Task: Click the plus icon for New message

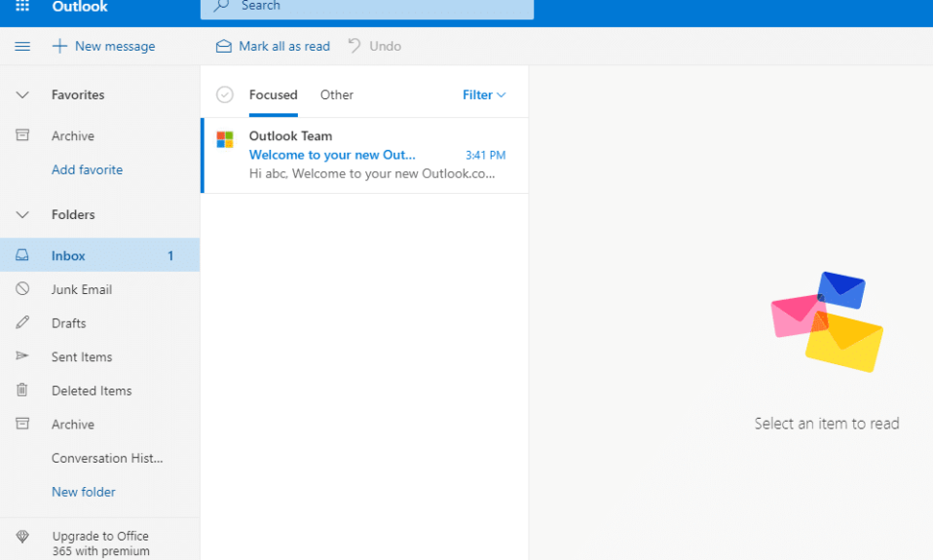Action: coord(59,46)
